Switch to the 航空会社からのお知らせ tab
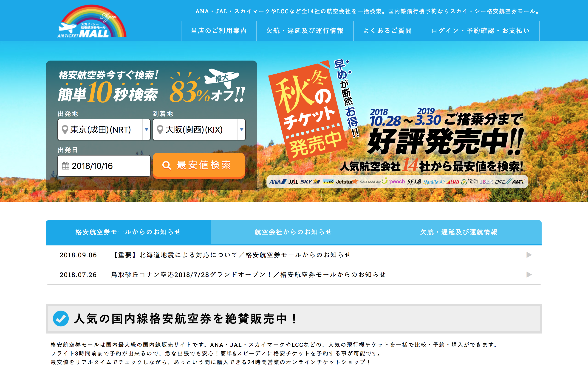 pyautogui.click(x=293, y=232)
